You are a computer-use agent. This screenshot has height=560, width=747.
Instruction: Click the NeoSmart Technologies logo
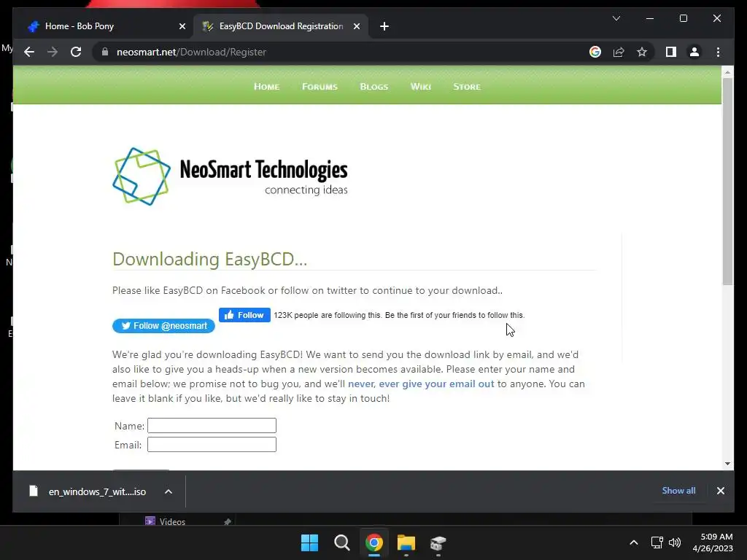(x=230, y=176)
